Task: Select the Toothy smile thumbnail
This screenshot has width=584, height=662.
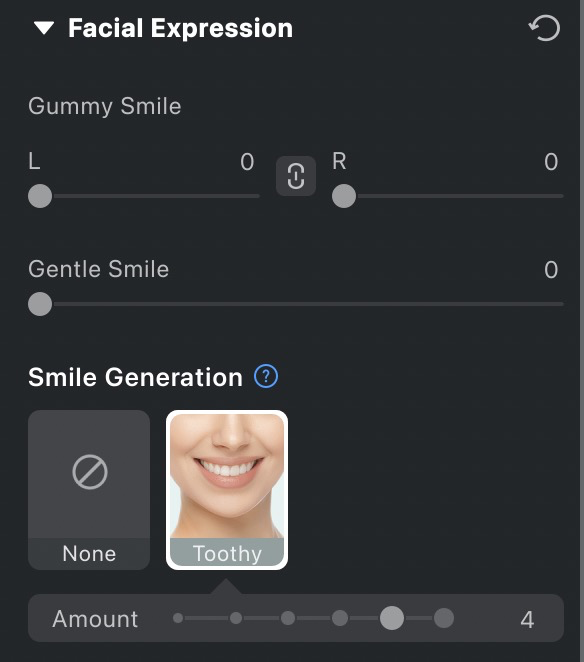Action: (227, 490)
